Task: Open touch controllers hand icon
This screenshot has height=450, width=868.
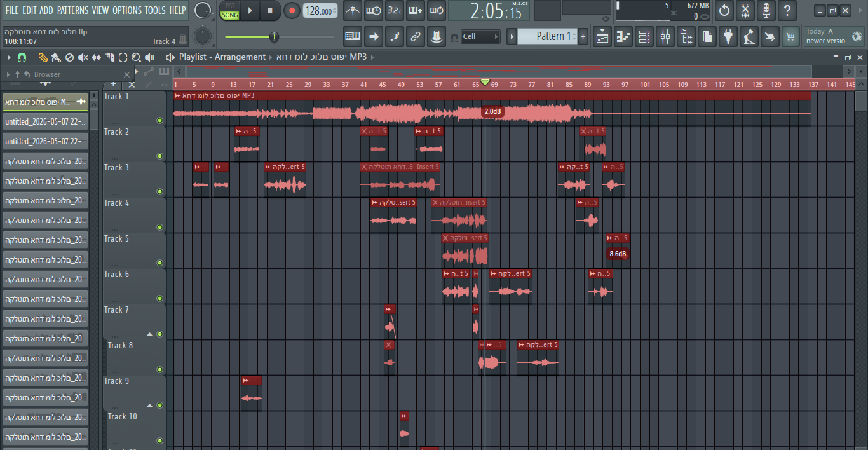Action: click(x=770, y=36)
